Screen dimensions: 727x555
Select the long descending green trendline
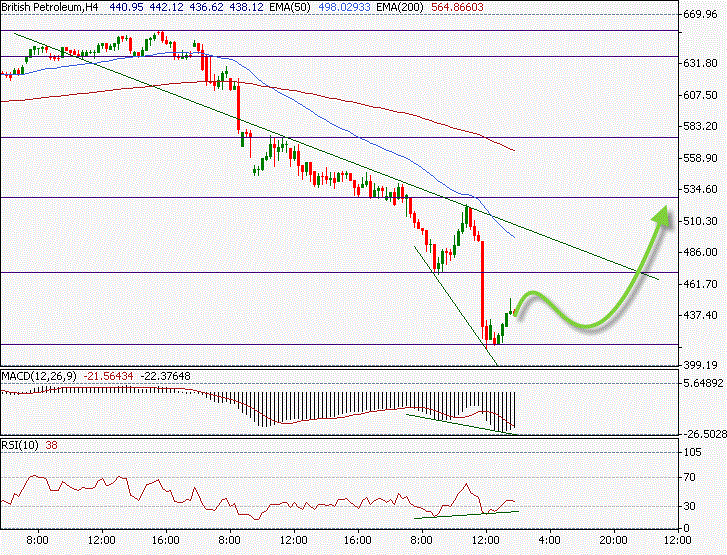click(337, 157)
